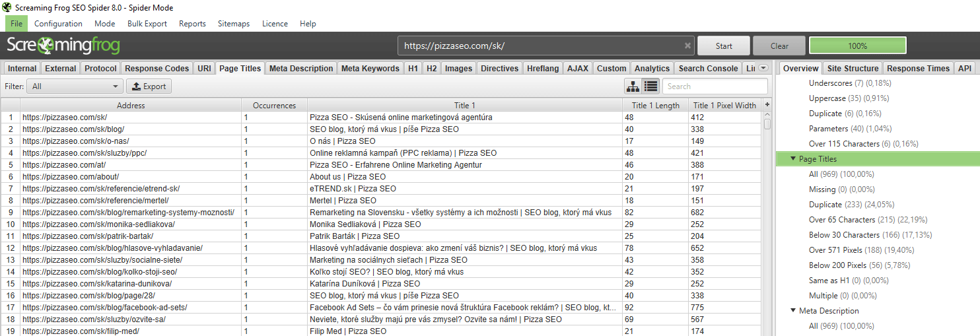Switch to the Meta Keywords tab

(370, 68)
